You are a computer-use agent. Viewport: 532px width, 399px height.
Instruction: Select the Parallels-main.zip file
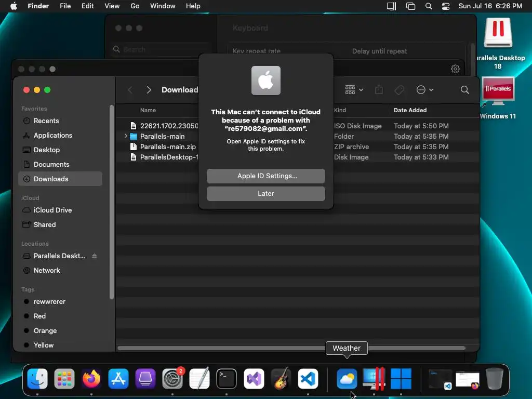pyautogui.click(x=168, y=147)
